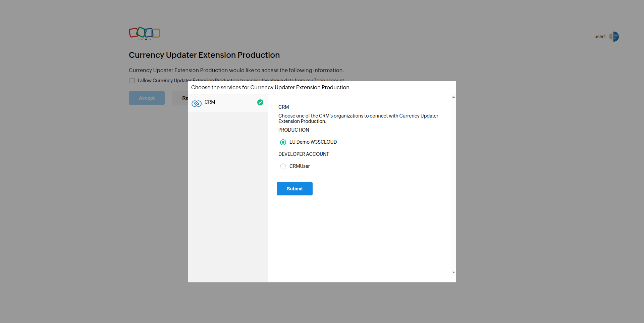
Task: Click the PRODUCTION section label
Action: pyautogui.click(x=293, y=130)
